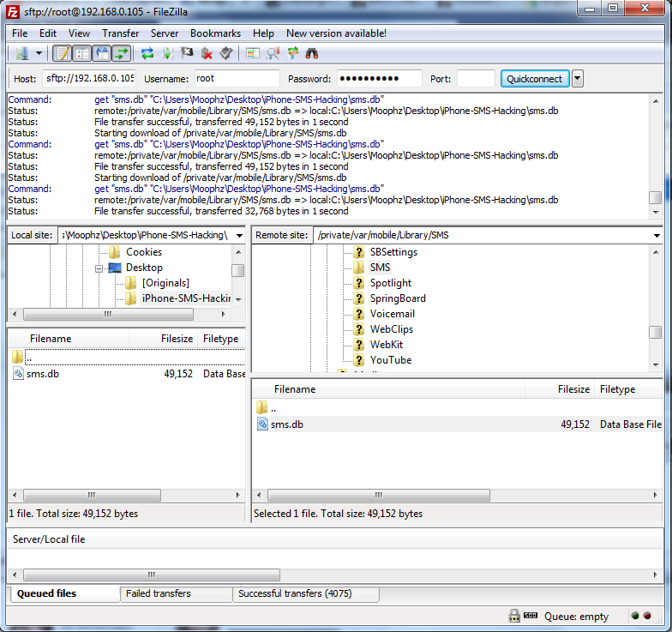Open the Edit menu

(48, 33)
